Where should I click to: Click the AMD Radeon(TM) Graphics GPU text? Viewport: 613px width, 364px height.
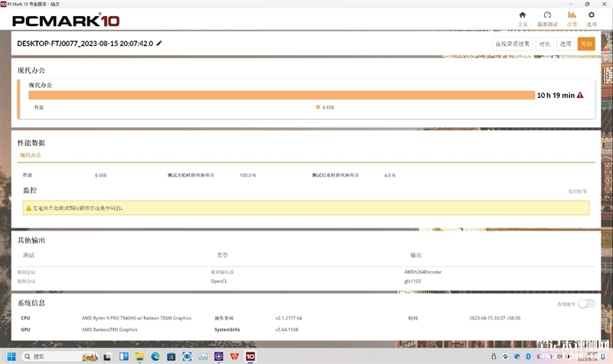coord(110,330)
